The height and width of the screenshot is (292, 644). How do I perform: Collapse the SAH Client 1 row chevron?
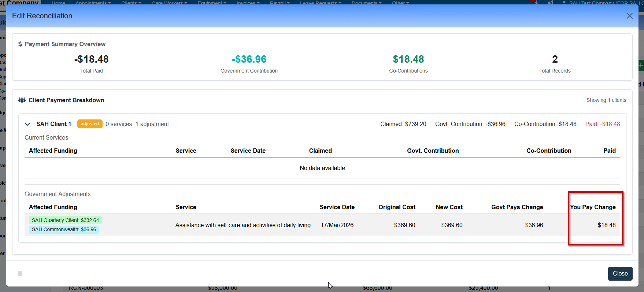[x=27, y=124]
